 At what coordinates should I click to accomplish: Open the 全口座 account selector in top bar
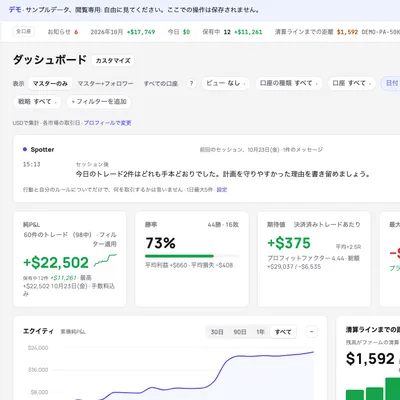pyautogui.click(x=24, y=31)
